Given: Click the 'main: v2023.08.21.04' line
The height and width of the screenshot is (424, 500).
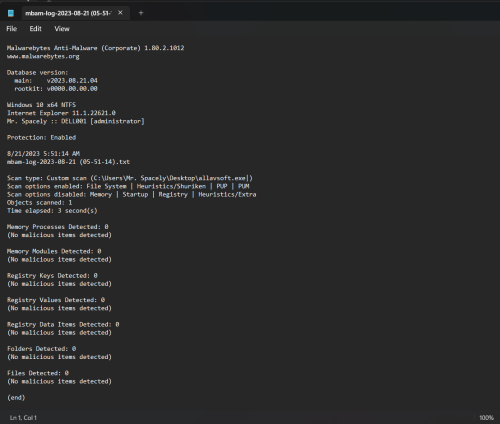Looking at the screenshot, I should pos(56,81).
